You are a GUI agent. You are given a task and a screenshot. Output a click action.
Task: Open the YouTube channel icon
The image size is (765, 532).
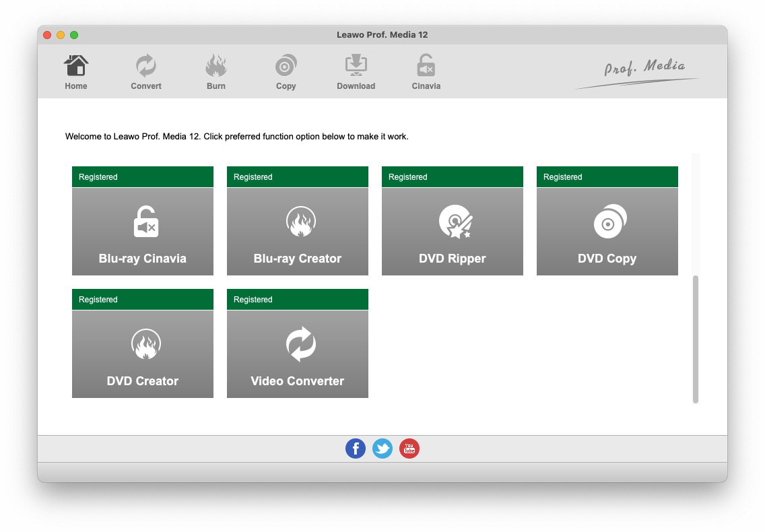point(409,448)
